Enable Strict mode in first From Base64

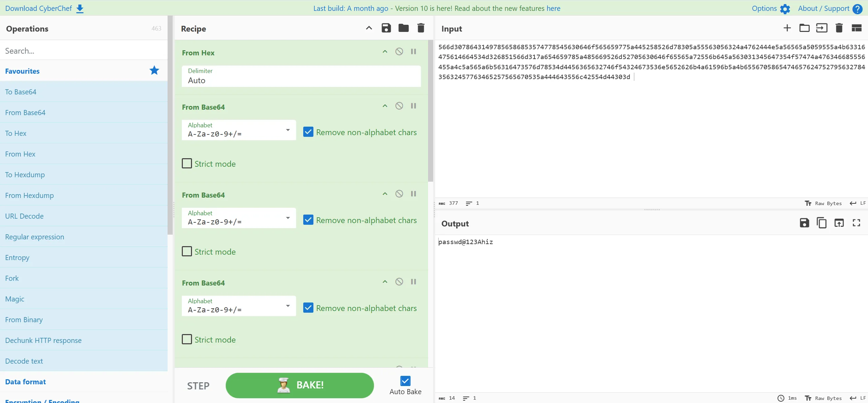click(187, 164)
